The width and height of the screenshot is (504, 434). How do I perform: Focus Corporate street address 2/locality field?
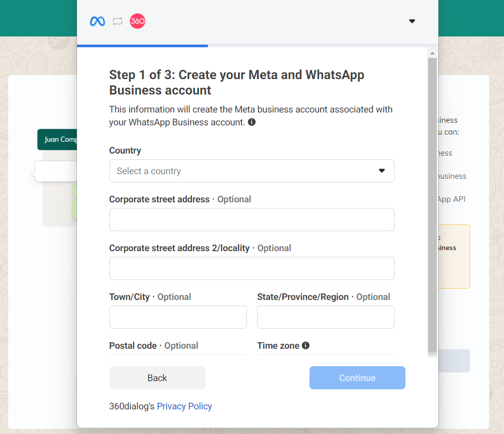[252, 268]
